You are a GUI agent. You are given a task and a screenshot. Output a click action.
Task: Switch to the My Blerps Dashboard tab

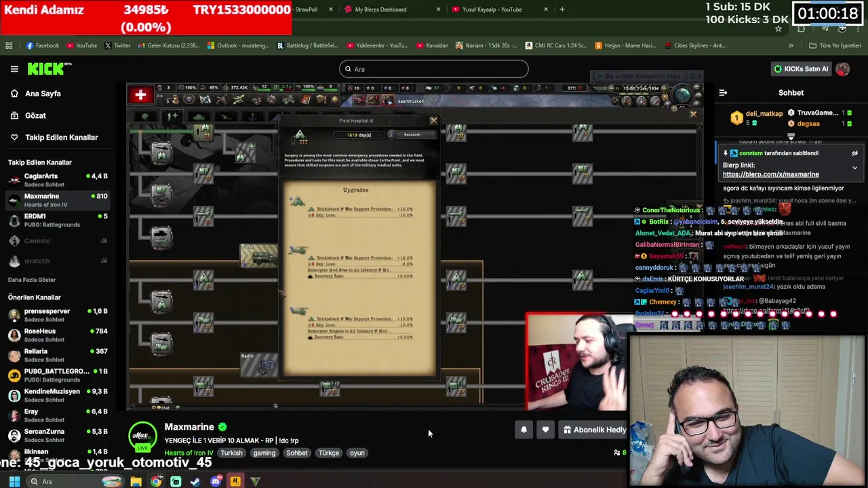point(381,9)
